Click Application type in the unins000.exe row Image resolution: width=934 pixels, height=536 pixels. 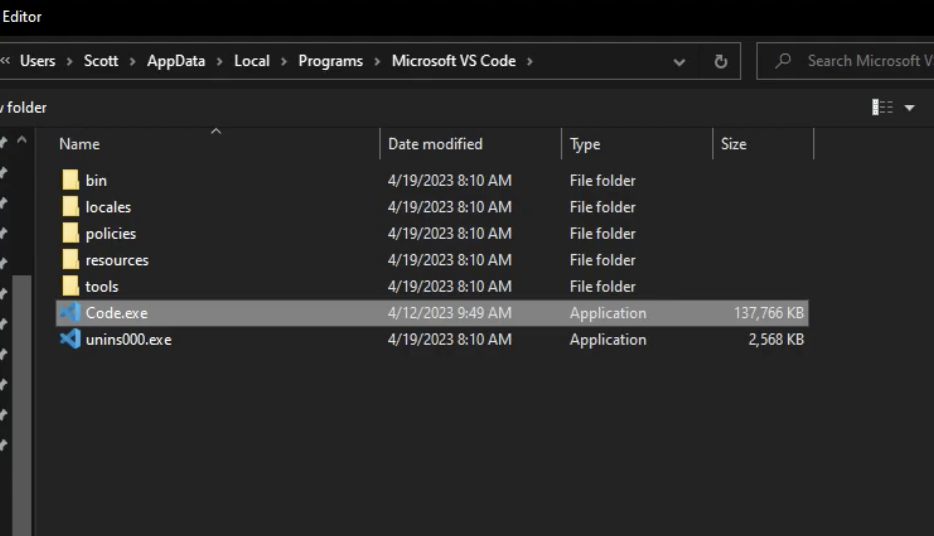click(x=608, y=339)
